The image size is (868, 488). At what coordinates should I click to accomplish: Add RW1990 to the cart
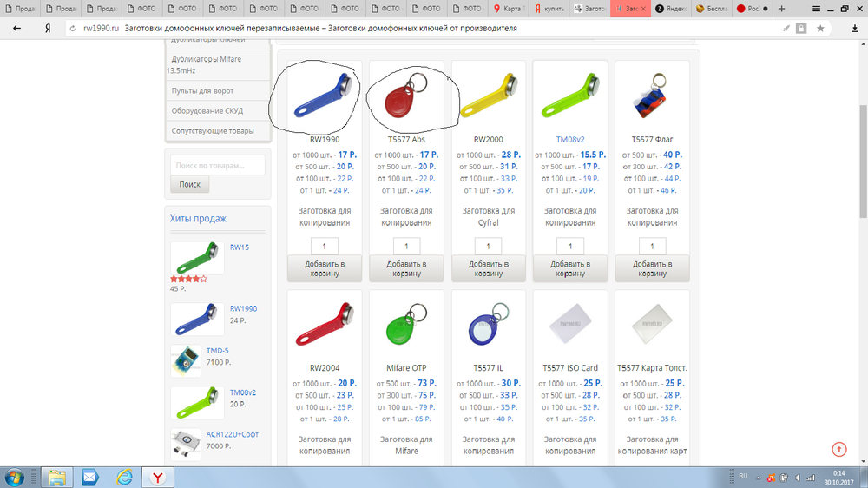coord(324,268)
